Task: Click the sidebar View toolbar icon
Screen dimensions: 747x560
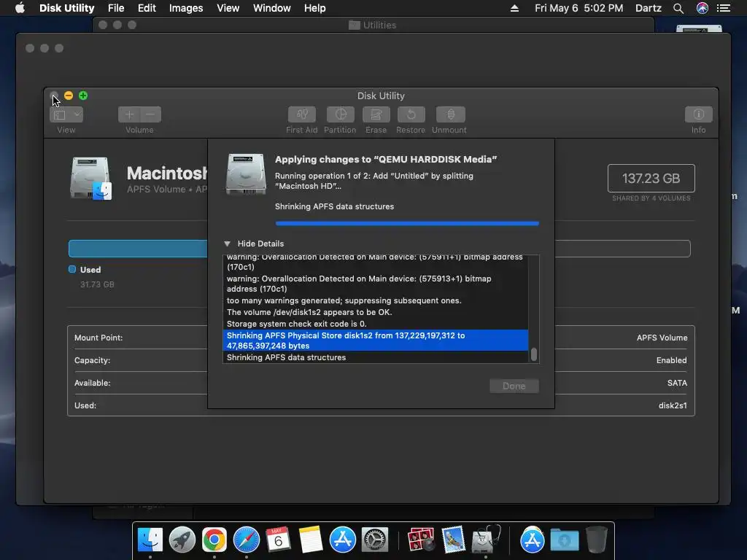Action: pos(60,114)
